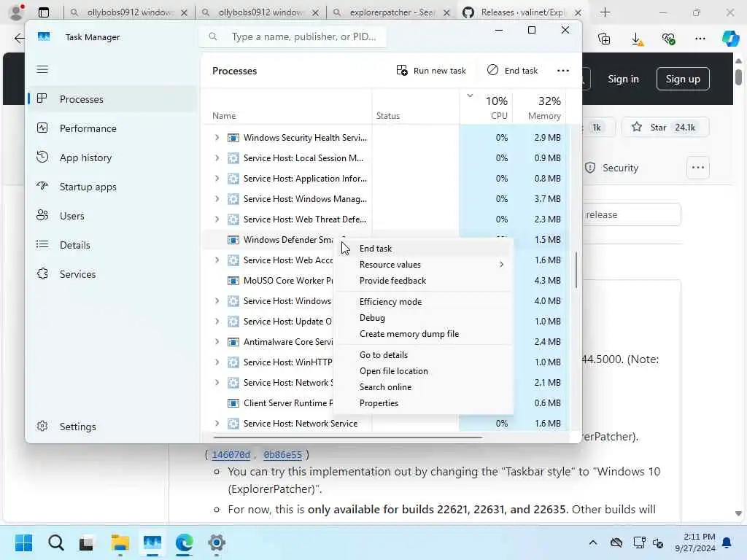This screenshot has height=560, width=747.
Task: Choose Debug from context menu
Action: coord(424,318)
